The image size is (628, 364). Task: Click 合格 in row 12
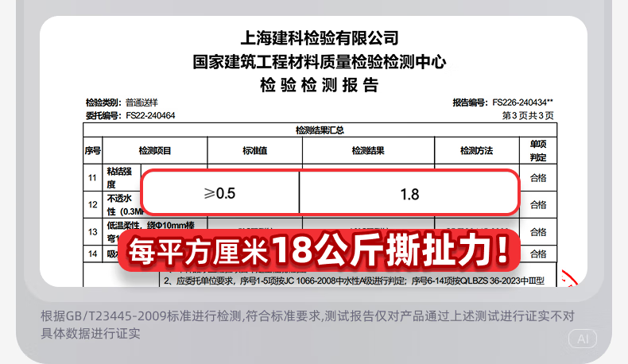coord(538,204)
